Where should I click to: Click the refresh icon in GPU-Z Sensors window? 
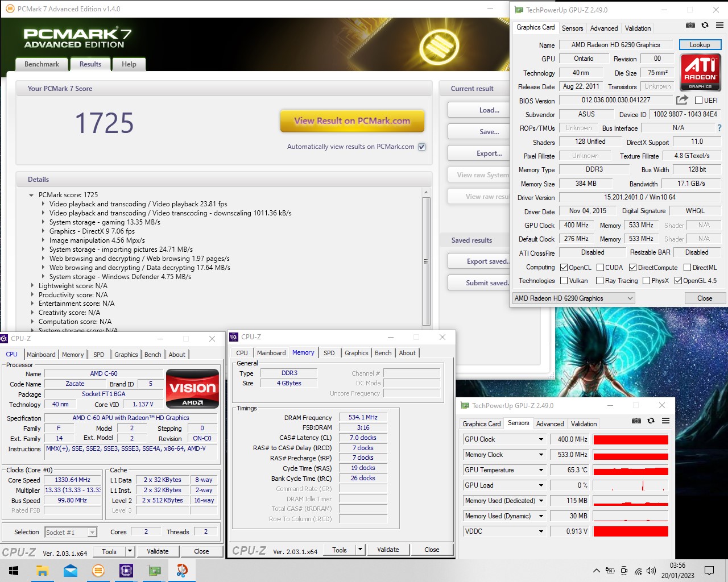[651, 421]
